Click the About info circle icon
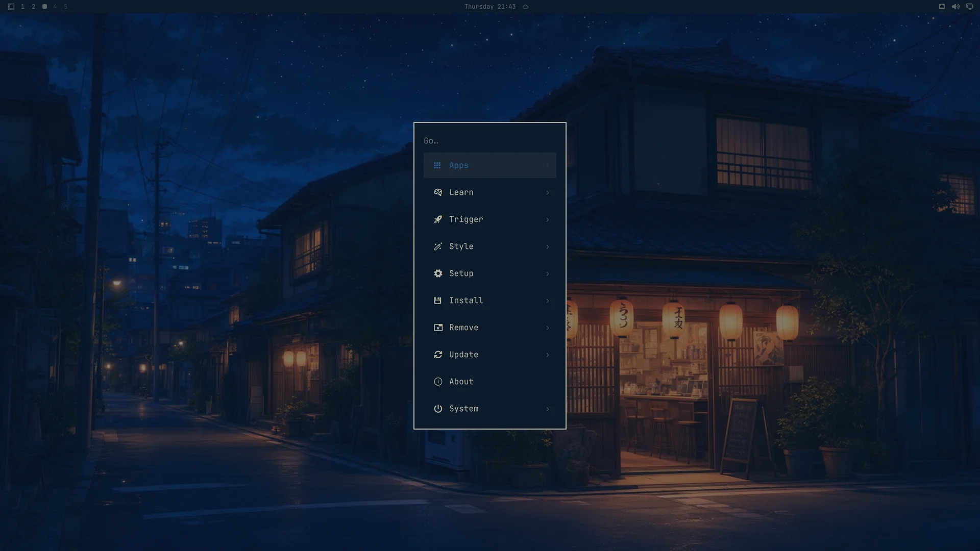This screenshot has width=980, height=551. pyautogui.click(x=438, y=382)
